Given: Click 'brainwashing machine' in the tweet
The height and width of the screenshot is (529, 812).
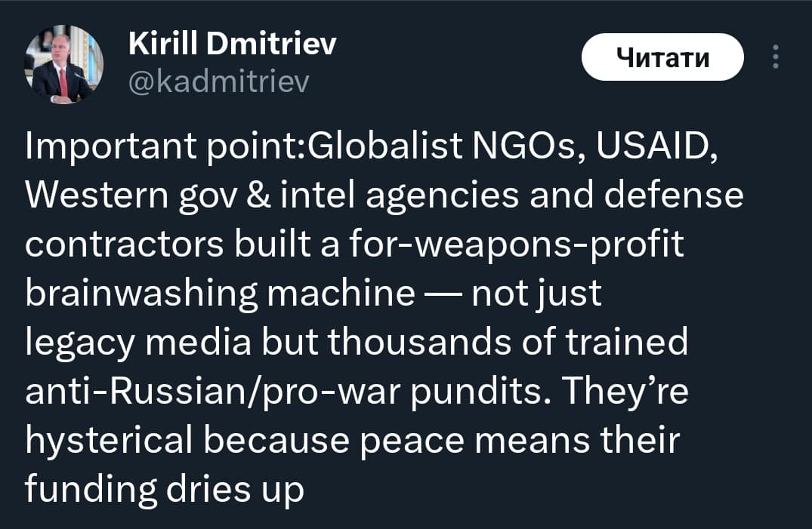Looking at the screenshot, I should [x=219, y=294].
